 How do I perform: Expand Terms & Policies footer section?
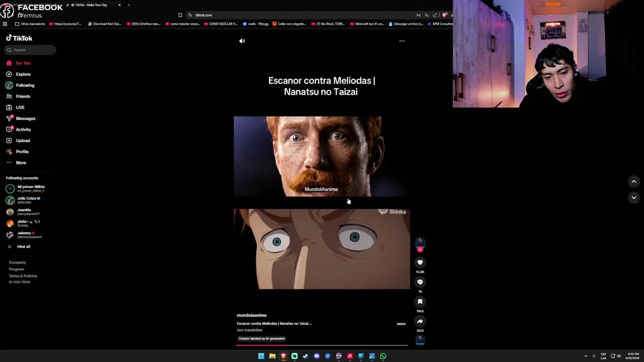(23, 276)
